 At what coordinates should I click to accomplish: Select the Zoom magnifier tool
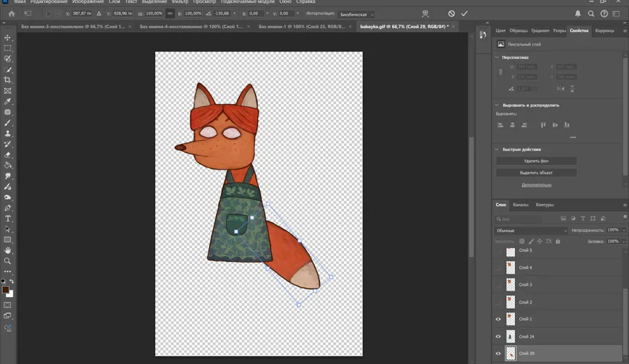pyautogui.click(x=8, y=261)
